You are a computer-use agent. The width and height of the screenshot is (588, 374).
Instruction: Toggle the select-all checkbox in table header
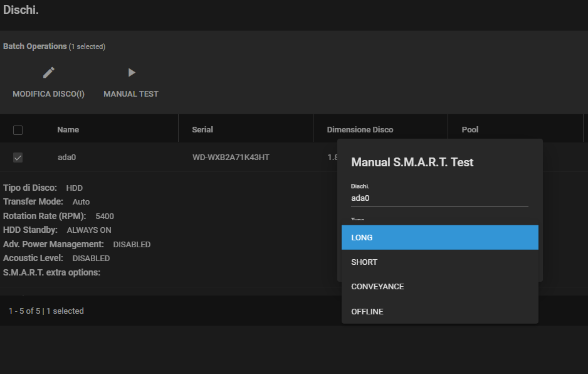(18, 130)
